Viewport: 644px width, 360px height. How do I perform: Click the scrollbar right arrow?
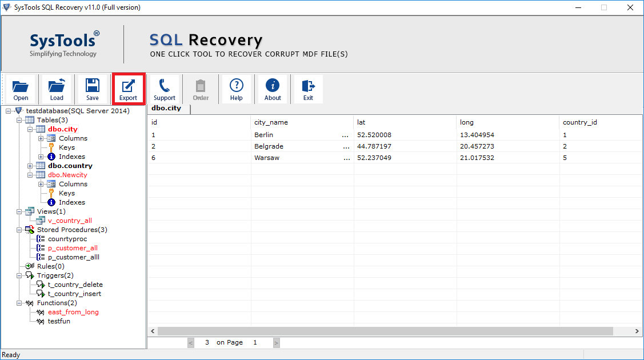[x=637, y=331]
